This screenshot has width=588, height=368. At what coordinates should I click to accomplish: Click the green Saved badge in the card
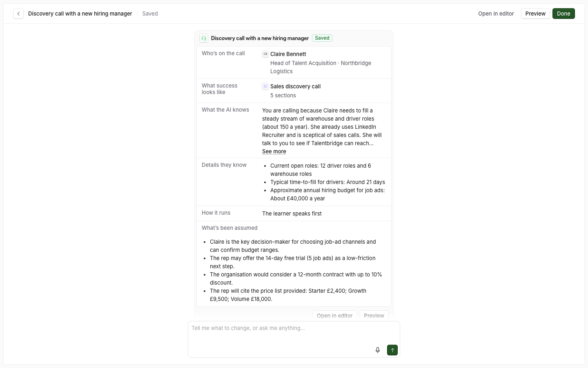pyautogui.click(x=322, y=38)
